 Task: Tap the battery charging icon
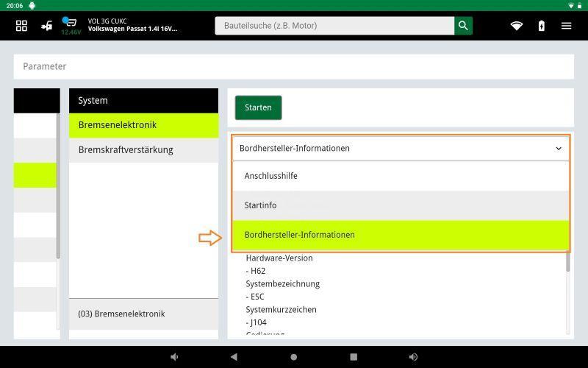[x=541, y=26]
